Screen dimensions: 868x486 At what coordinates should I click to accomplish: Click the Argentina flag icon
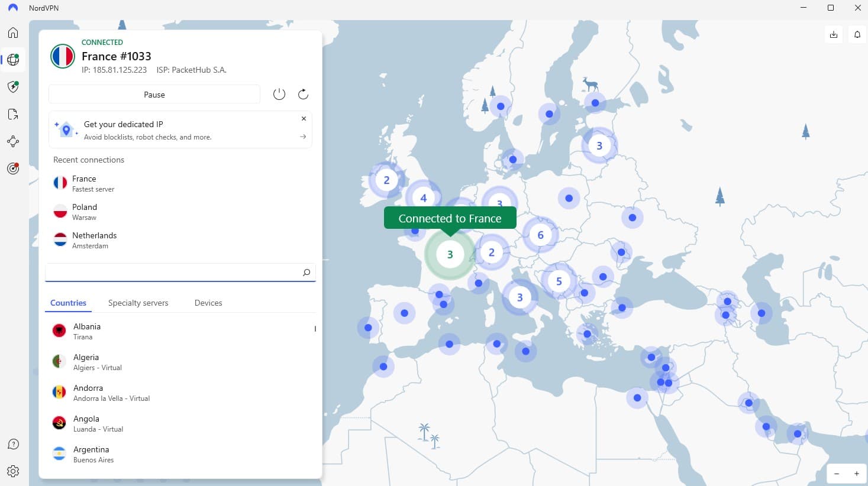coord(59,453)
